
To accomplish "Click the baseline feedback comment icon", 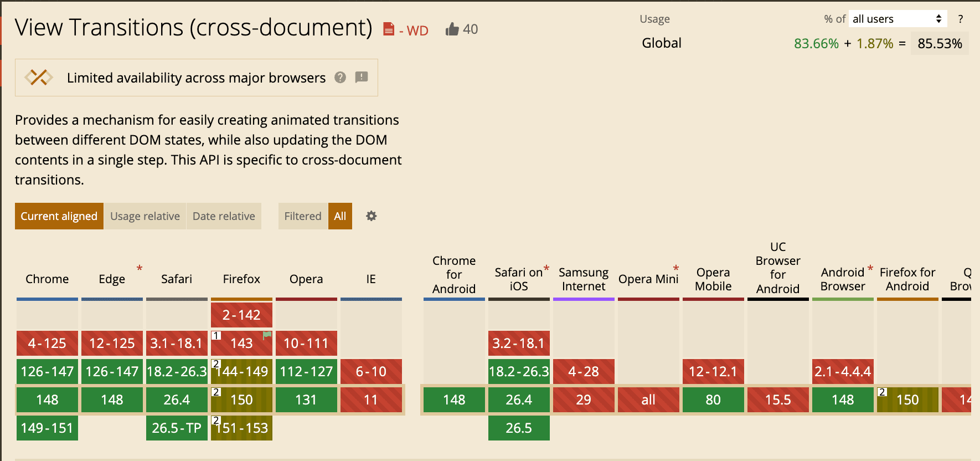I will 362,78.
